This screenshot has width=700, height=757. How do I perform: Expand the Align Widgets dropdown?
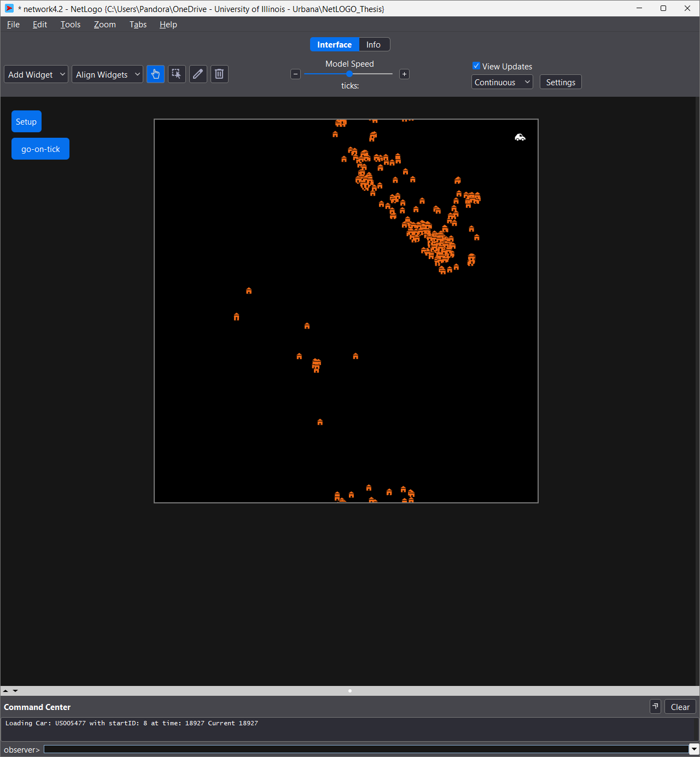pyautogui.click(x=107, y=74)
